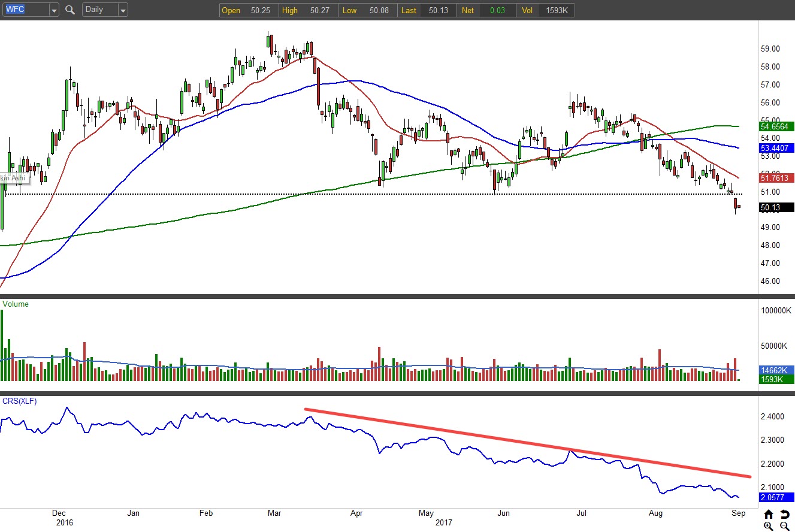795x532 pixels.
Task: Click the undo arrow icon
Action: (x=784, y=515)
